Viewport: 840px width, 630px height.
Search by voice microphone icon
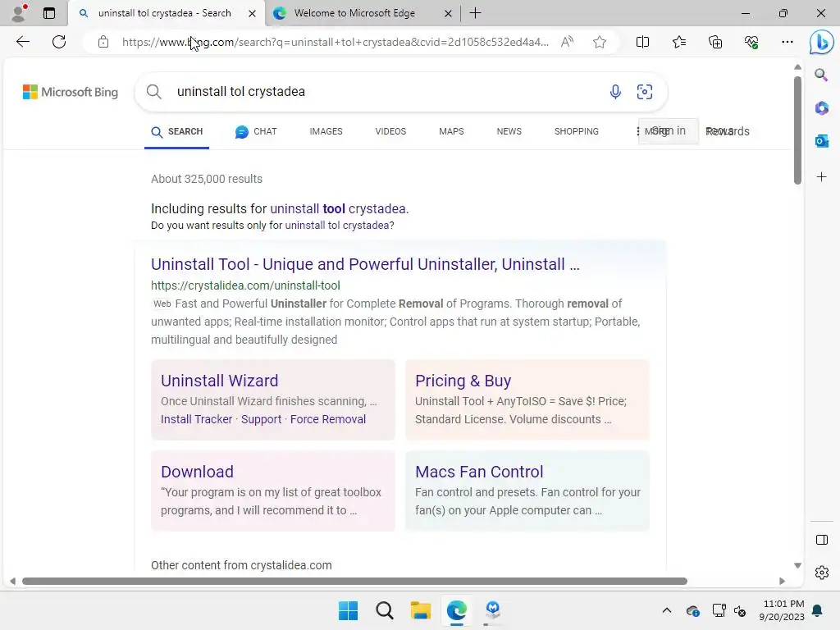[615, 92]
